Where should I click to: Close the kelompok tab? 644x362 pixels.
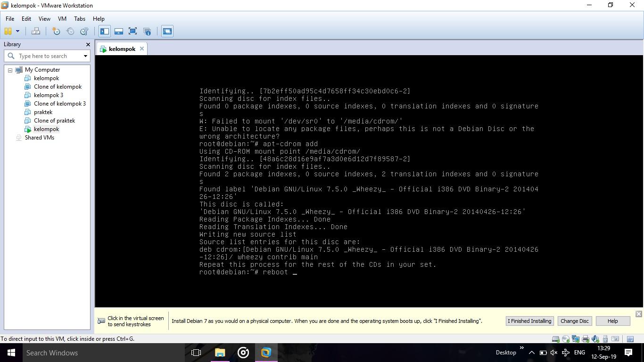141,49
